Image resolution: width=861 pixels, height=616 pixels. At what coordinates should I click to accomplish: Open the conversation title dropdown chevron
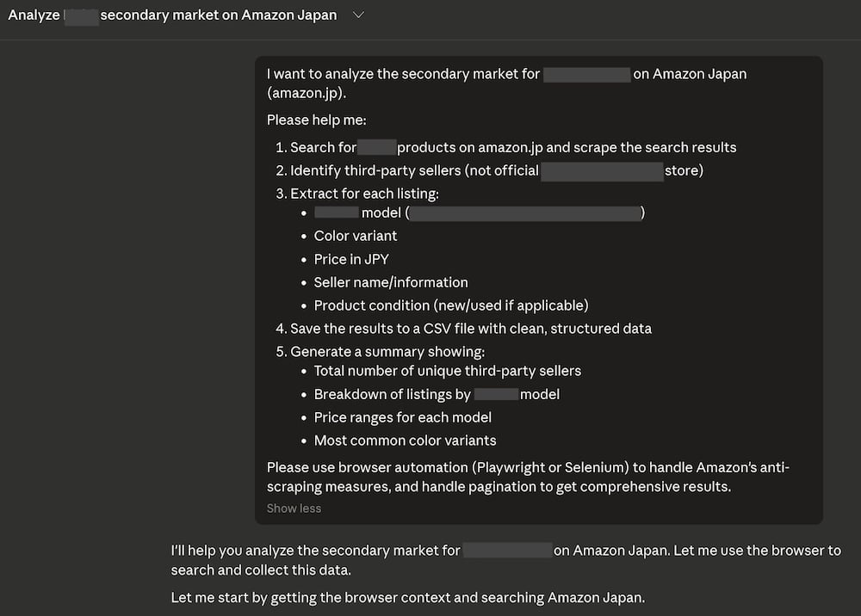[x=357, y=15]
